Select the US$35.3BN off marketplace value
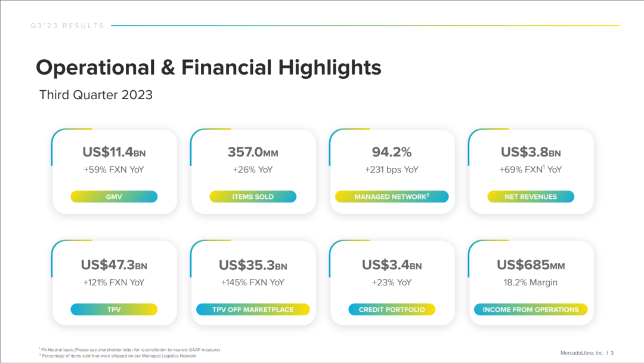The image size is (644, 363). 253,265
